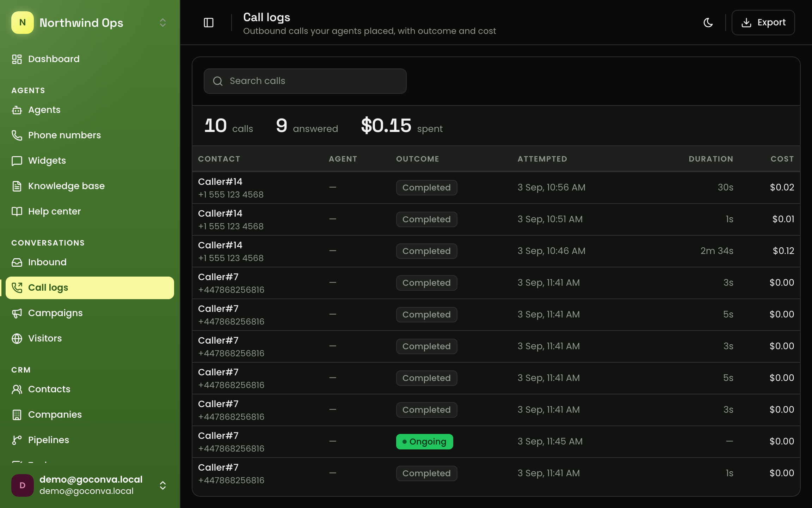Open Contacts under CRM
812x508 pixels.
90,389
